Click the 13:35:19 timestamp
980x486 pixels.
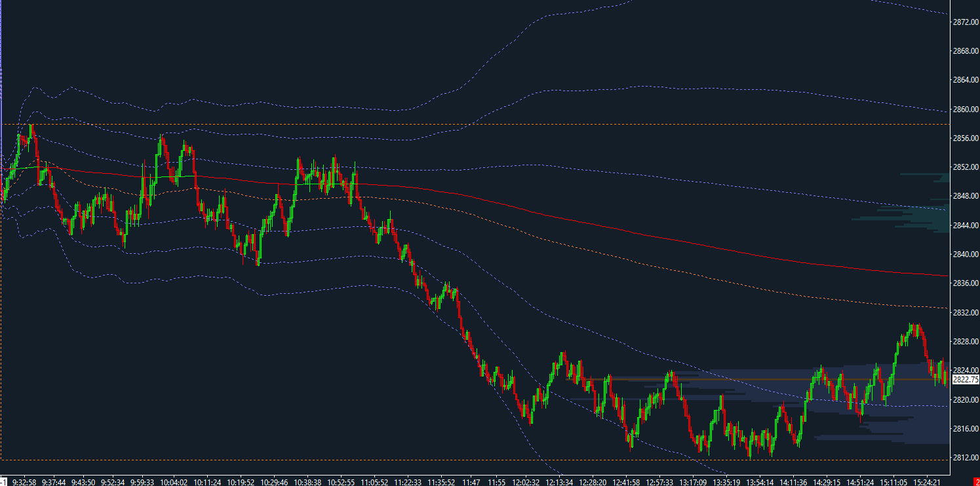pyautogui.click(x=728, y=482)
